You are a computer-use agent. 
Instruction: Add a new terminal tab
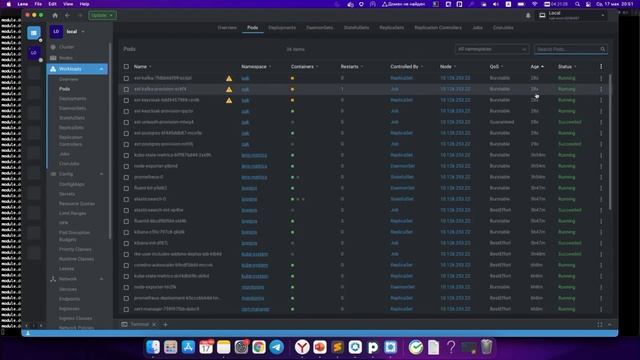coord(165,324)
